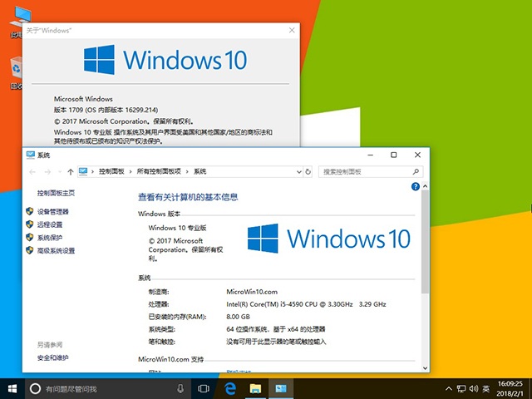Open the volume speaker tray icon

coord(474,389)
